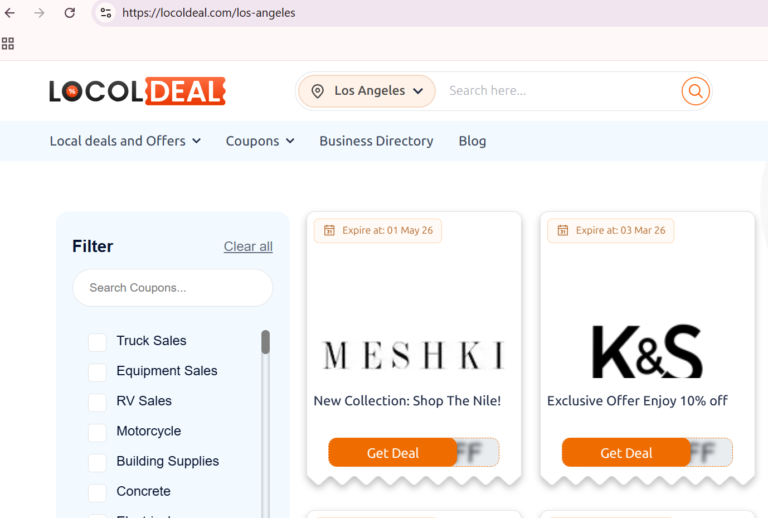This screenshot has height=518, width=768.
Task: Focus the browser address bar URL
Action: point(209,13)
